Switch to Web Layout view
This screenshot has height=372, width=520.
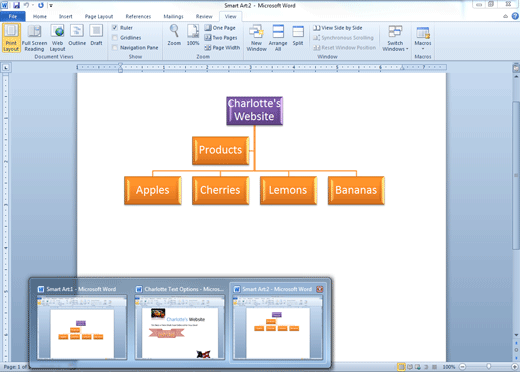pyautogui.click(x=57, y=38)
